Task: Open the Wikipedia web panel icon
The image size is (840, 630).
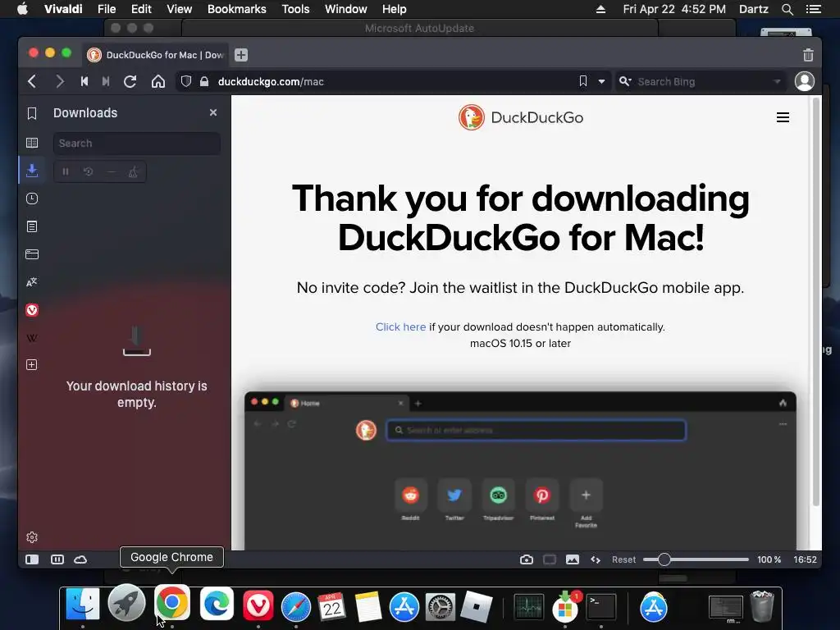Action: tap(32, 338)
